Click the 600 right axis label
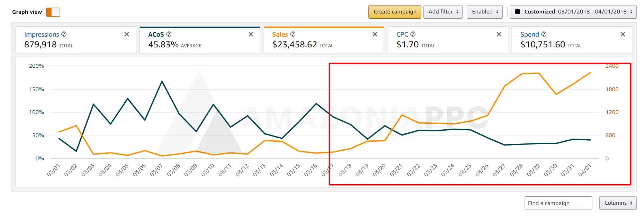644x224 pixels. 610,135
